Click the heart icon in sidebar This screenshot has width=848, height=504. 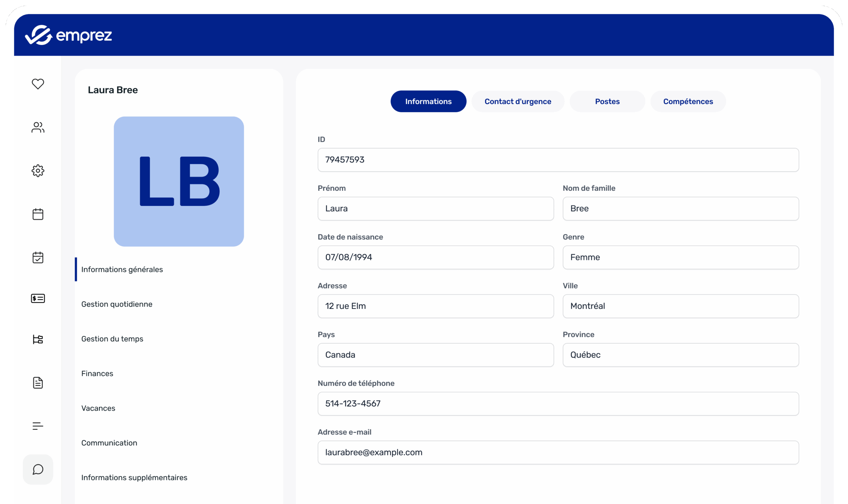point(38,83)
